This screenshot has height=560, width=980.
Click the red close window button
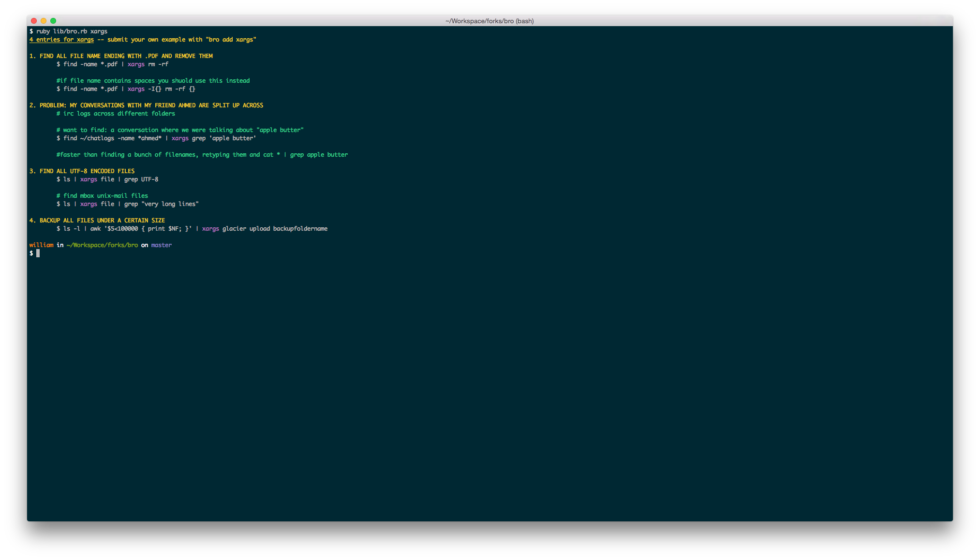34,21
